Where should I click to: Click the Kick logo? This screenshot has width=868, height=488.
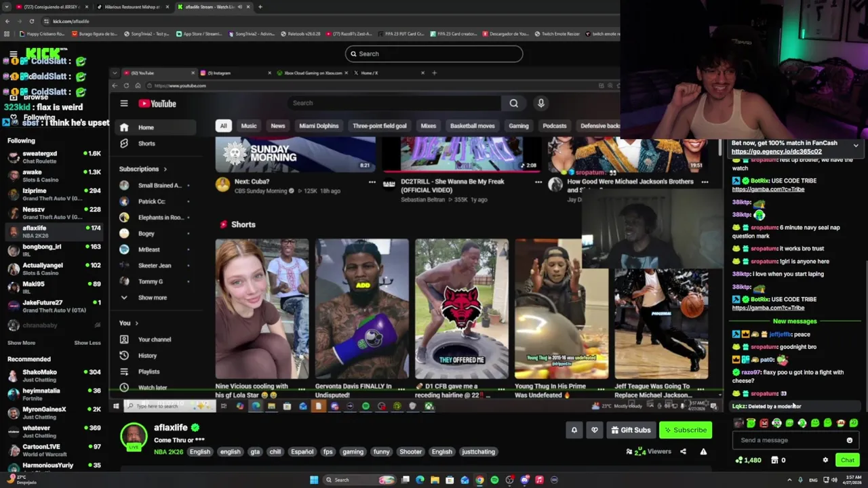[44, 52]
